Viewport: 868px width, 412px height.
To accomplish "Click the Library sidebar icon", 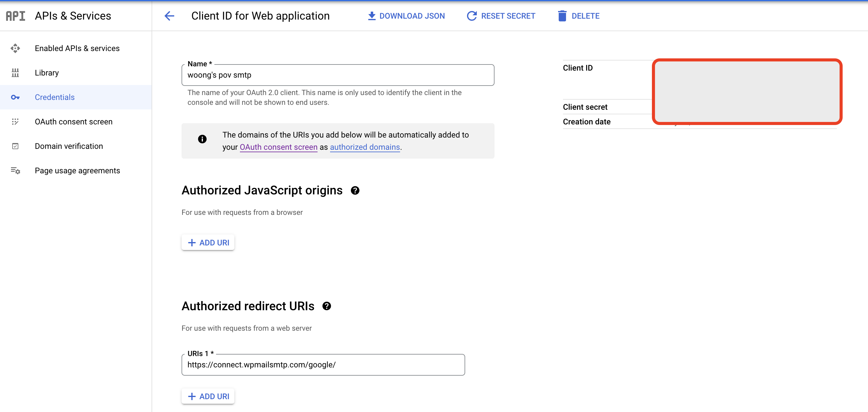I will tap(15, 73).
